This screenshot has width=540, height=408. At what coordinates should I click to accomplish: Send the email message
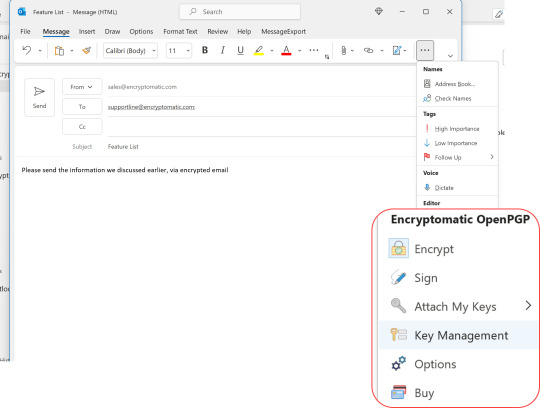(x=39, y=97)
